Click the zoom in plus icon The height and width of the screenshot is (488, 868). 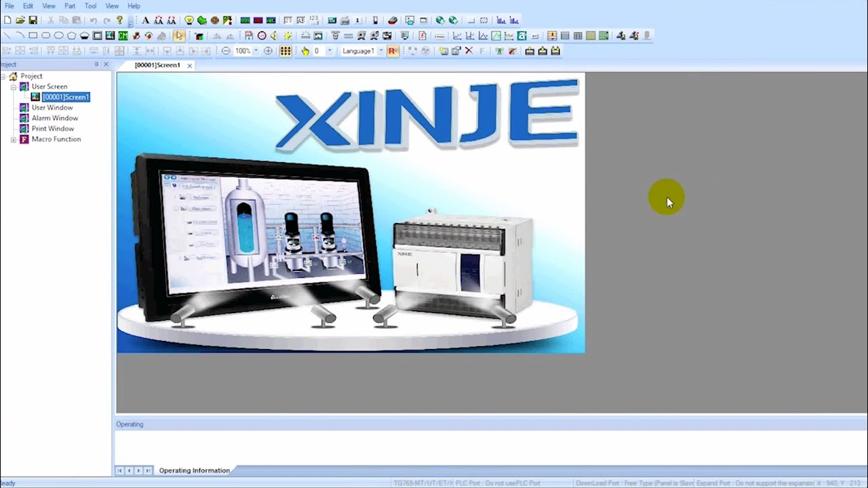coord(268,51)
